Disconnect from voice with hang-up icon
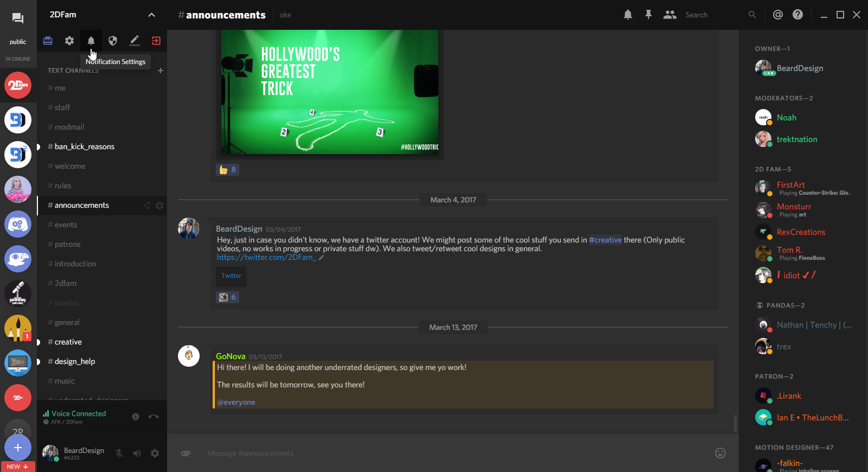This screenshot has width=868, height=472. coord(154,417)
